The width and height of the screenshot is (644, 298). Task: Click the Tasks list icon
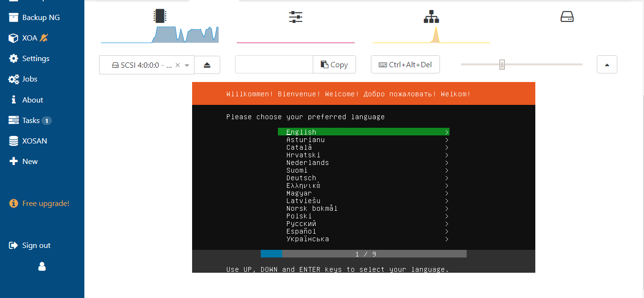pyautogui.click(x=14, y=120)
